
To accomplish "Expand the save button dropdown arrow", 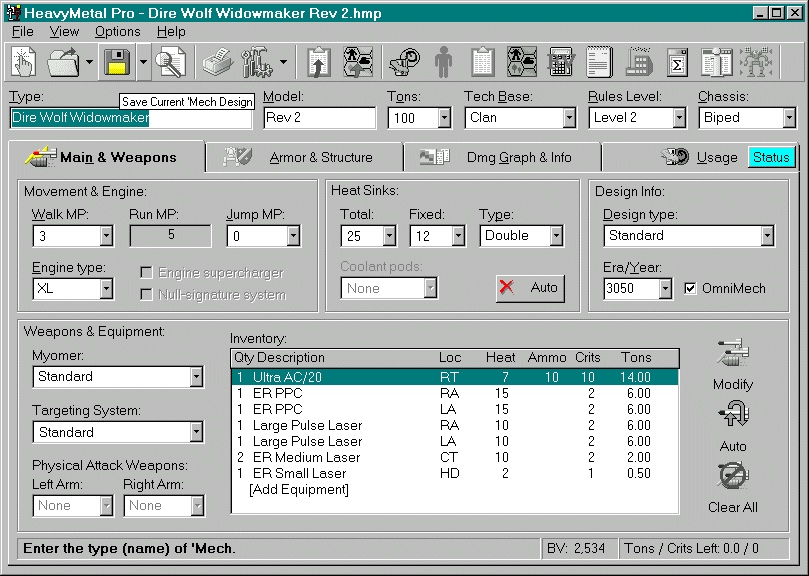I will coord(143,62).
